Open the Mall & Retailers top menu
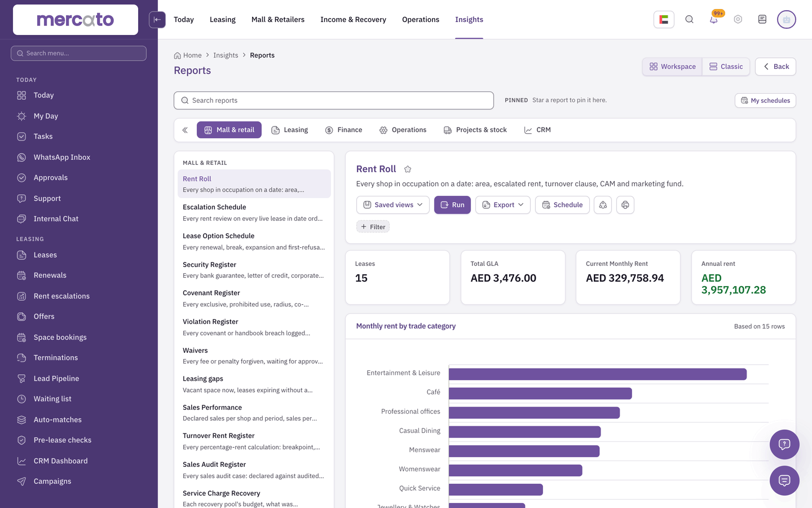 click(x=278, y=20)
